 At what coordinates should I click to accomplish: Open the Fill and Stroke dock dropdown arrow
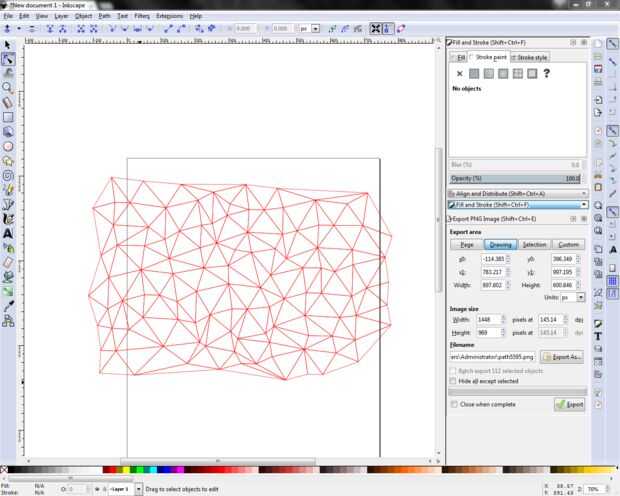[584, 204]
